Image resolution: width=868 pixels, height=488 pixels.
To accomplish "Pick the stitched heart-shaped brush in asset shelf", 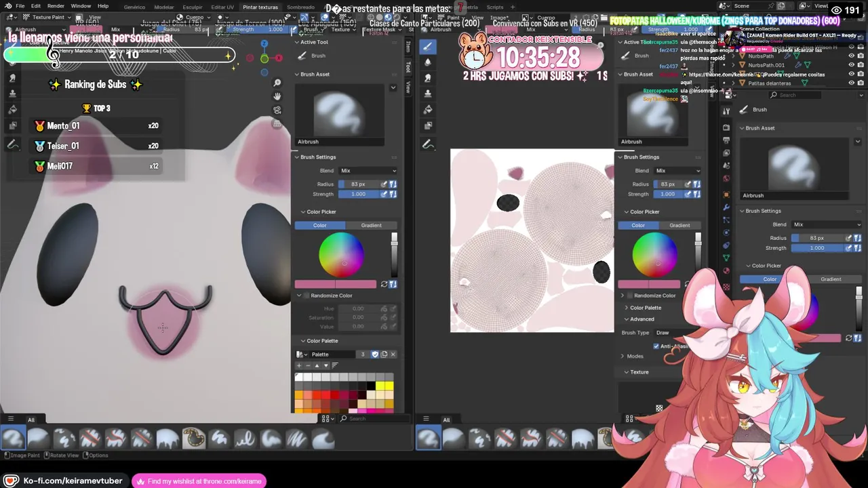I will click(193, 439).
